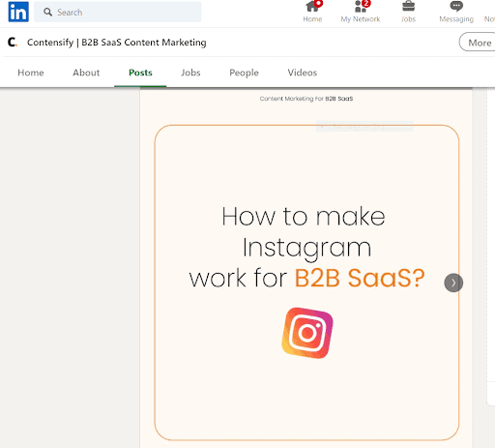
Task: Click the Instagram logo in the slide
Action: pyautogui.click(x=307, y=333)
